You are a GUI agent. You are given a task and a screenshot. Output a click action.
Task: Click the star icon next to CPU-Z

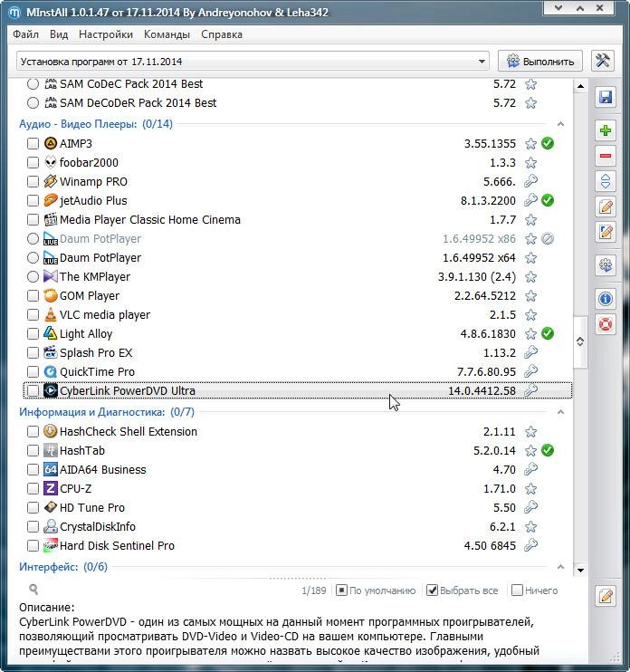(530, 488)
